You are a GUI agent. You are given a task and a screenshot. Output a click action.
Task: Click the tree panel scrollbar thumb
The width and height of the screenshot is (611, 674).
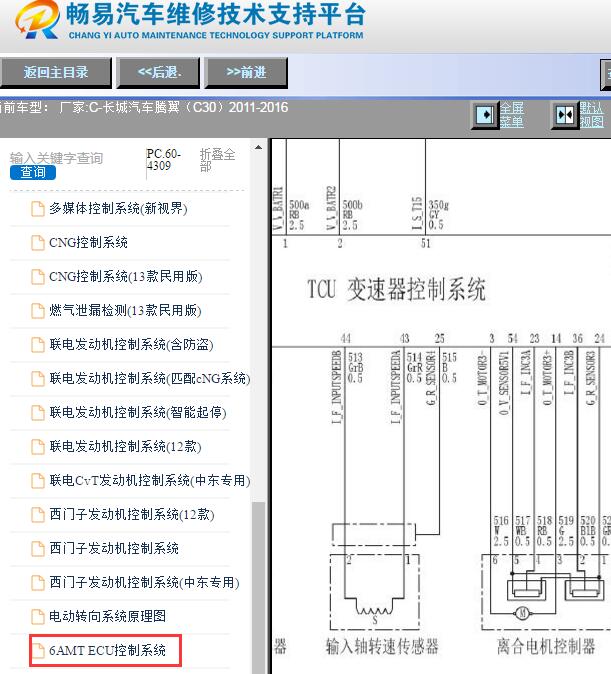pyautogui.click(x=258, y=587)
